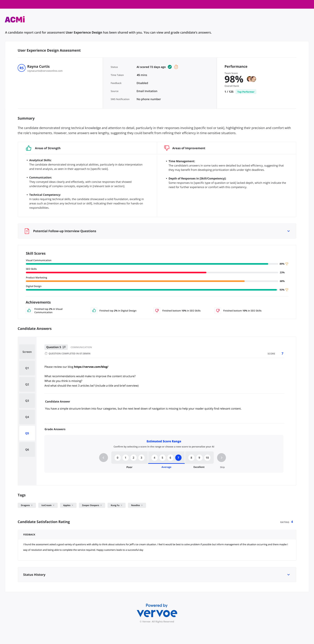Click the Estimated Score Range heading
The width and height of the screenshot is (314, 644).
pyautogui.click(x=164, y=441)
